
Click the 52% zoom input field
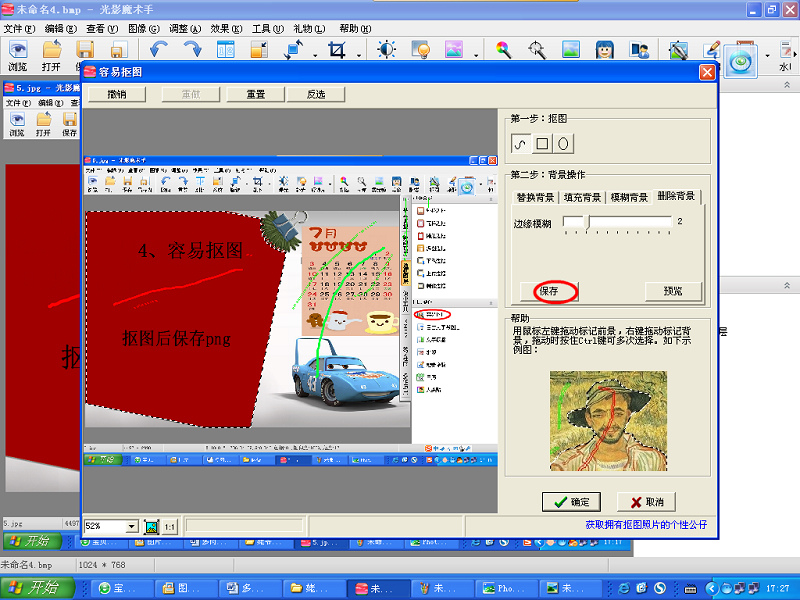point(105,526)
